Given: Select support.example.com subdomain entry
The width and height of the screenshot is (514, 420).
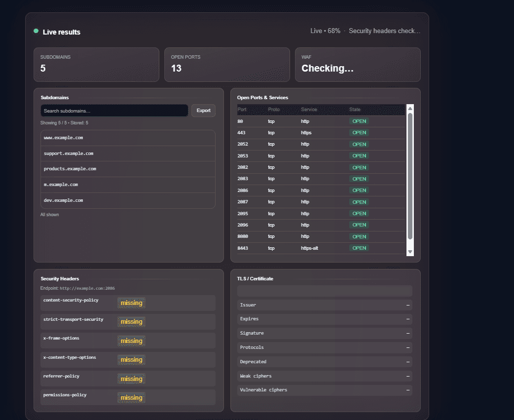Looking at the screenshot, I should pos(128,153).
